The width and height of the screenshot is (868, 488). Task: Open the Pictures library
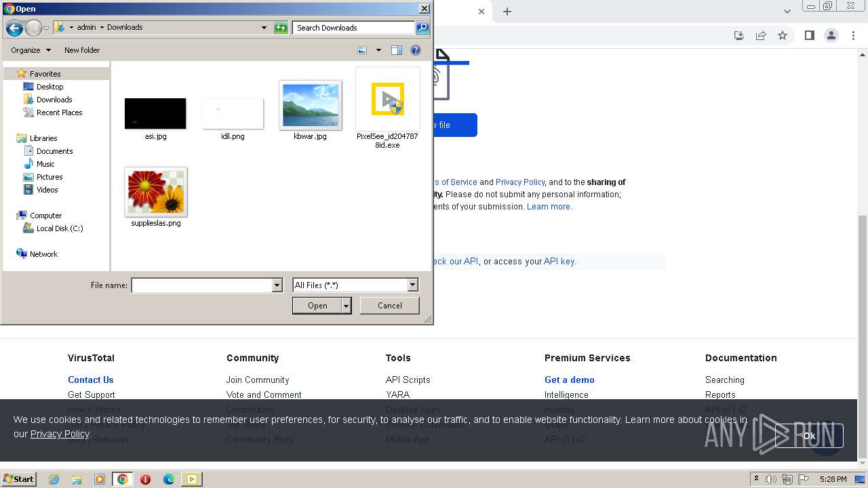coord(50,177)
